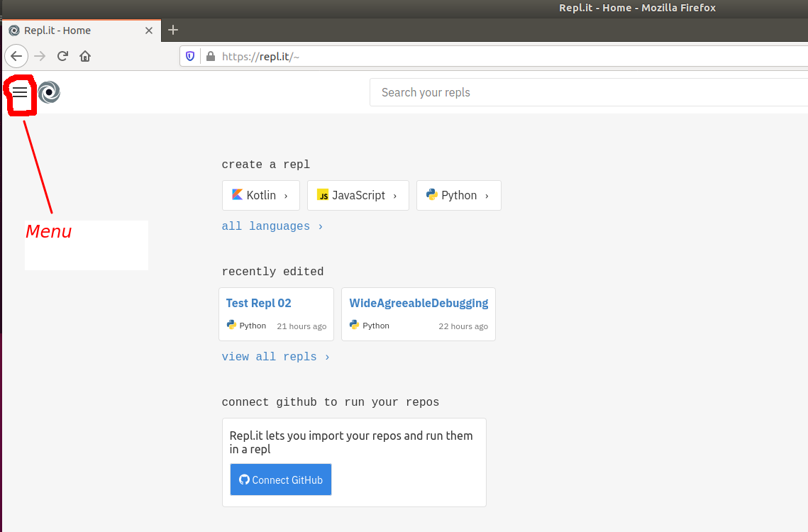The height and width of the screenshot is (532, 808).
Task: Click the Firefox home icon
Action: [85, 56]
